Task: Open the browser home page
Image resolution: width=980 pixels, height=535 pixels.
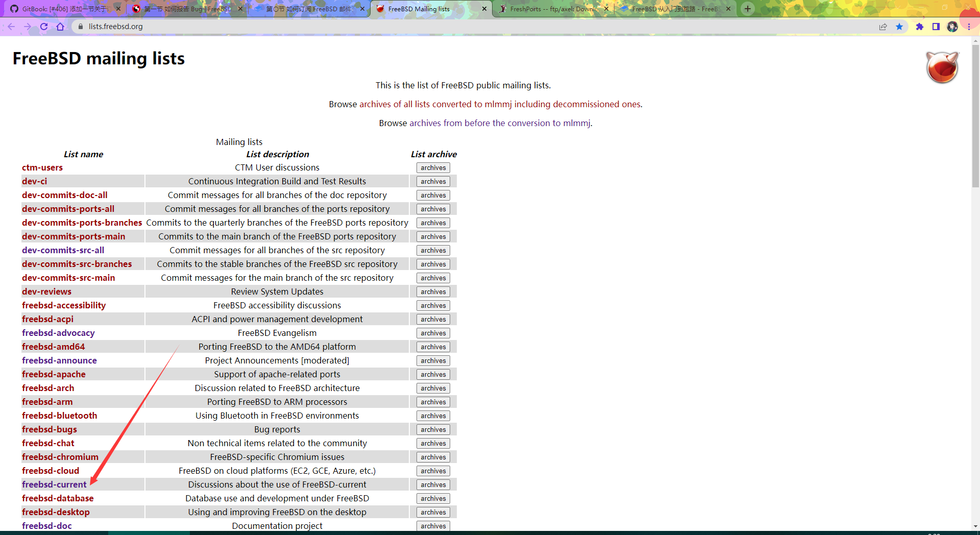Action: (60, 27)
